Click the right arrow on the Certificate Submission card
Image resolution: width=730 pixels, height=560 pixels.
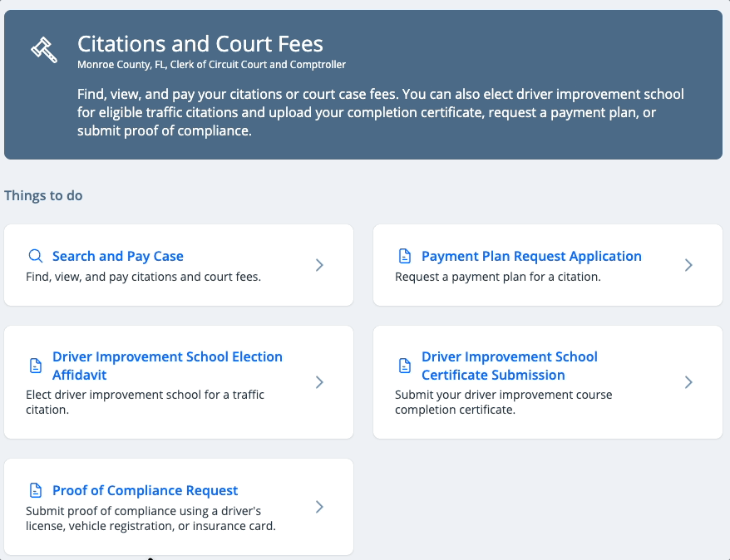[688, 382]
